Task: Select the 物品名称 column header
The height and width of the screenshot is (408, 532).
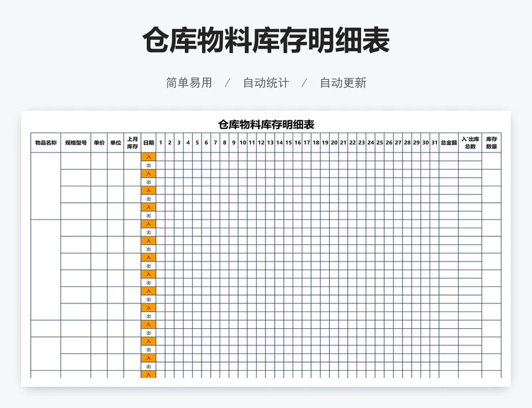Action: click(46, 142)
